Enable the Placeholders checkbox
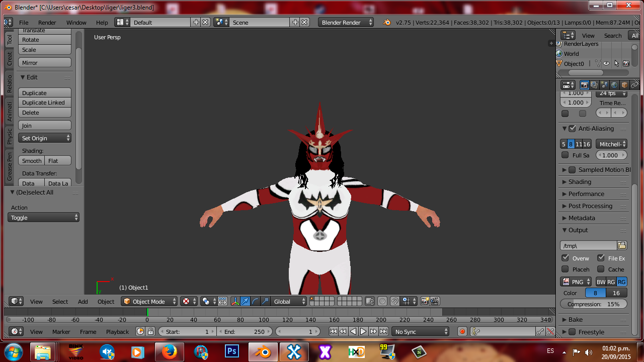 565,269
